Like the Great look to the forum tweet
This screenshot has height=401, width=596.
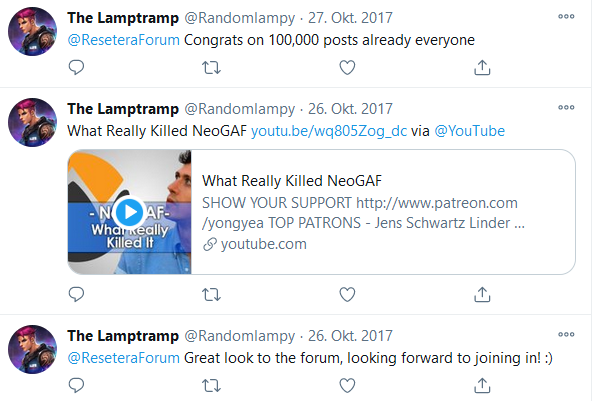point(347,385)
